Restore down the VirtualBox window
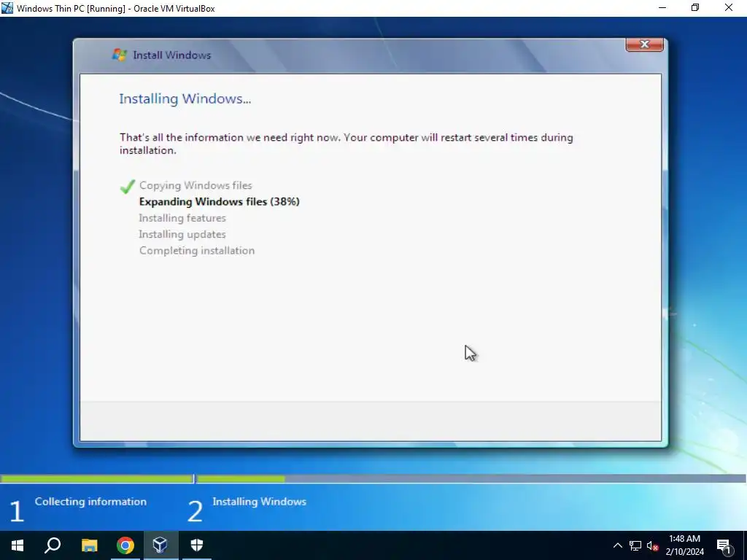Image resolution: width=747 pixels, height=560 pixels. (x=695, y=8)
